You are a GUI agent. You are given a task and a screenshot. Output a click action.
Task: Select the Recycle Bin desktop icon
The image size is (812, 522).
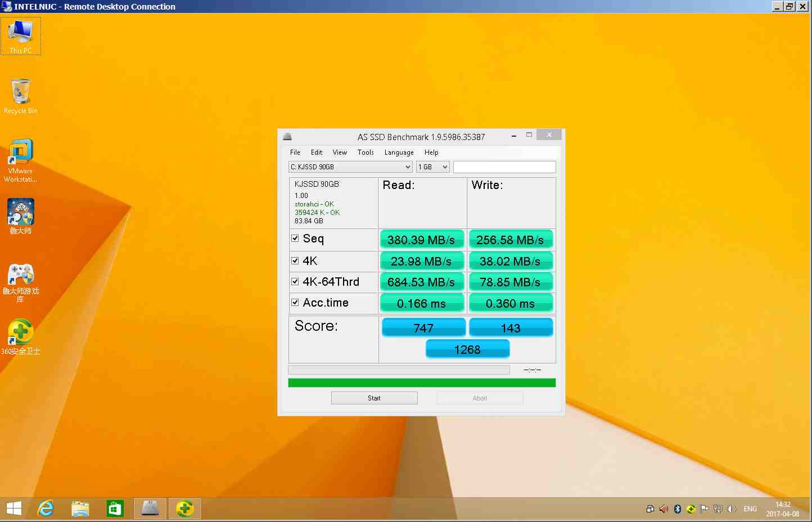click(21, 96)
